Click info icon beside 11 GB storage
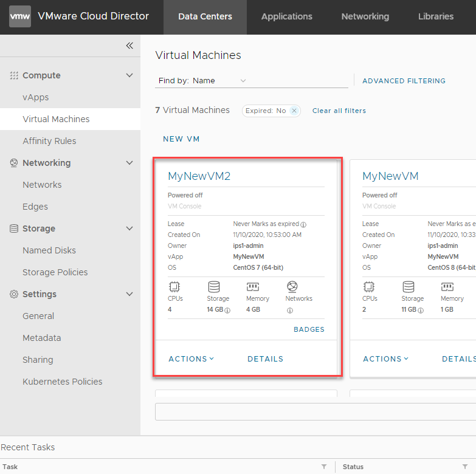476x474 pixels. [x=421, y=311]
